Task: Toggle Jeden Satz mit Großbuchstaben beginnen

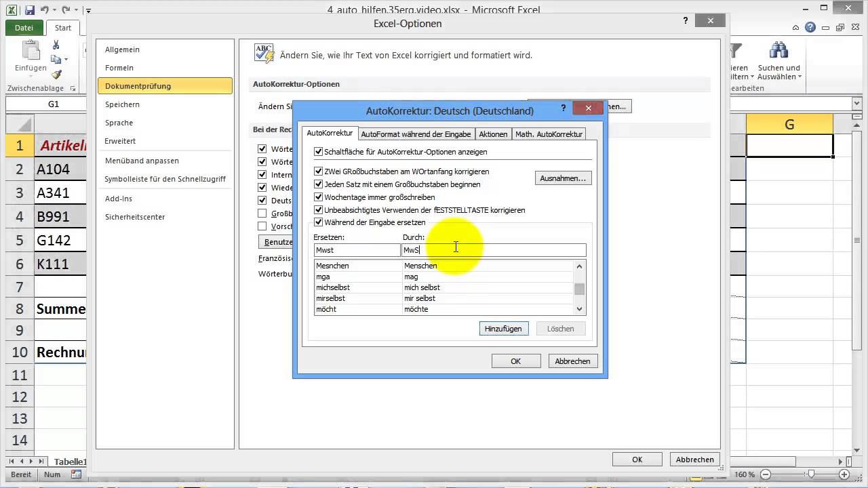Action: pyautogui.click(x=319, y=184)
